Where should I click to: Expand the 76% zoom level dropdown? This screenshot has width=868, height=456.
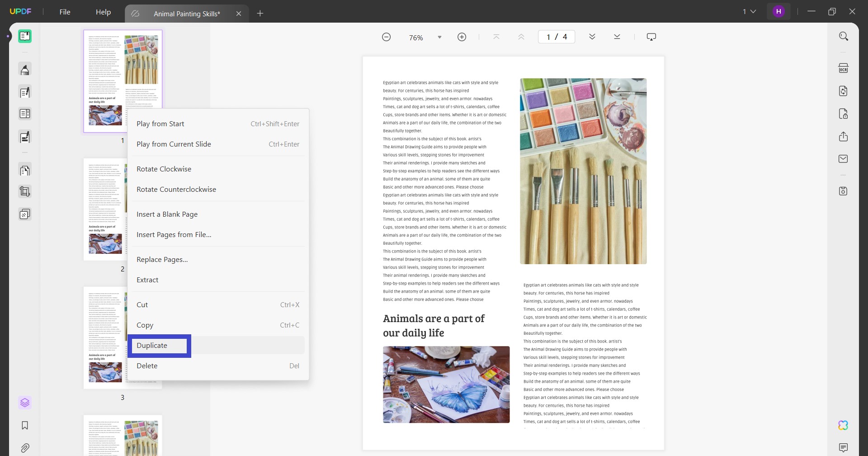click(x=439, y=37)
